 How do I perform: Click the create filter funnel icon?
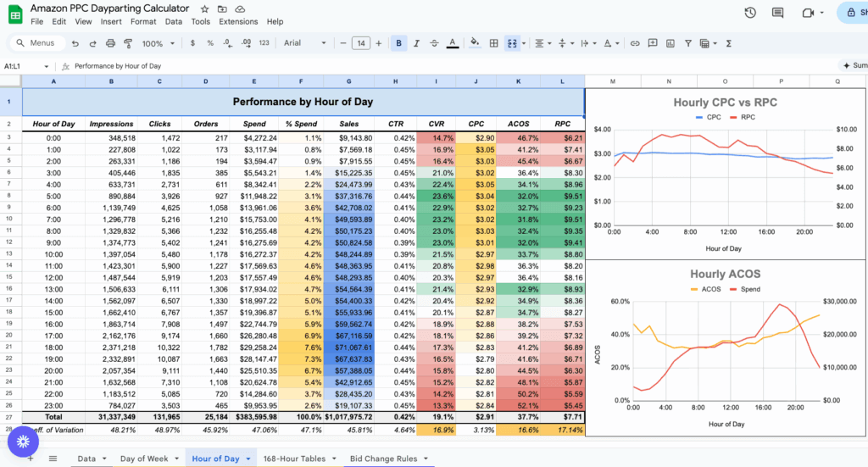pos(687,43)
